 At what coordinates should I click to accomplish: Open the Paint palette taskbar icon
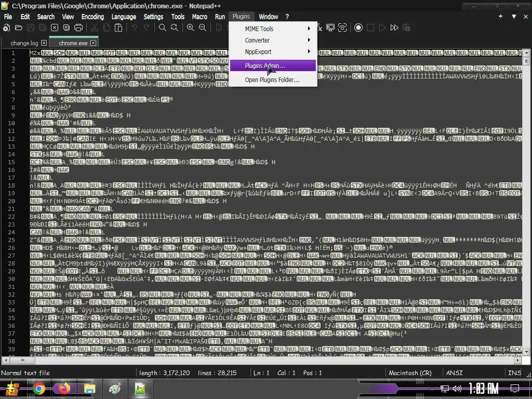115,389
